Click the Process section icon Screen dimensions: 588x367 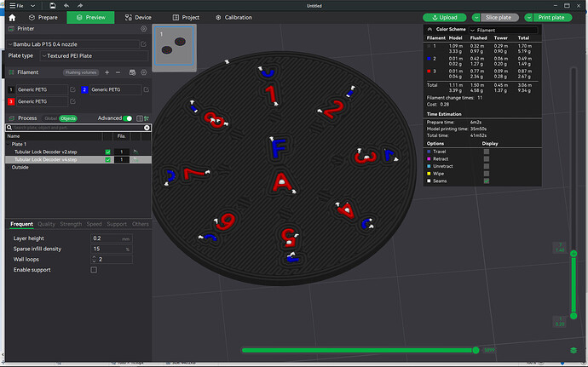[11, 118]
